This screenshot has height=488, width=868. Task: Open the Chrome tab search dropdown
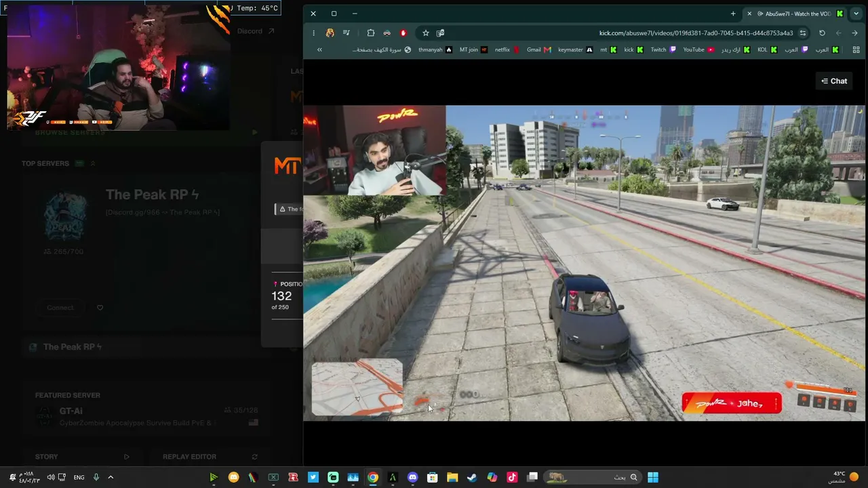click(x=856, y=14)
